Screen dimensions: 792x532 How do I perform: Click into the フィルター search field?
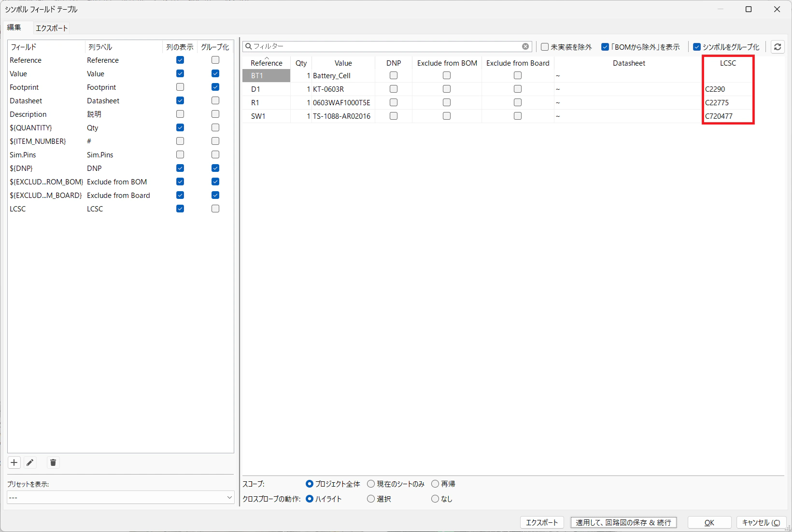386,46
